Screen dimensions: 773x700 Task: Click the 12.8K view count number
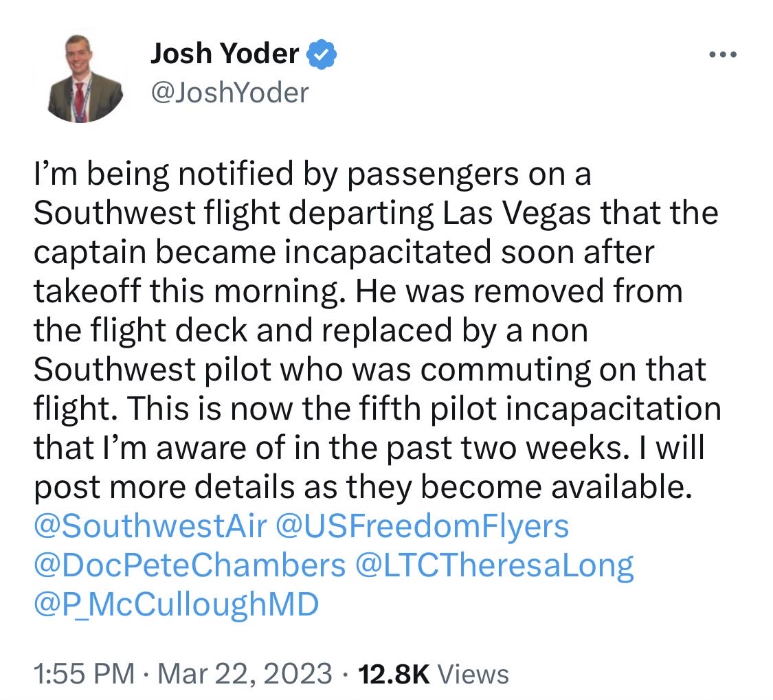pyautogui.click(x=394, y=674)
